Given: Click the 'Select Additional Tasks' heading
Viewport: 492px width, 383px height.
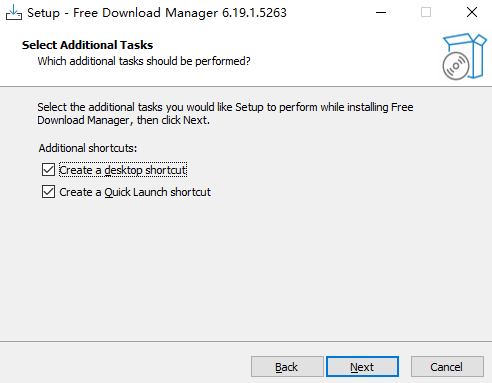Looking at the screenshot, I should click(87, 45).
